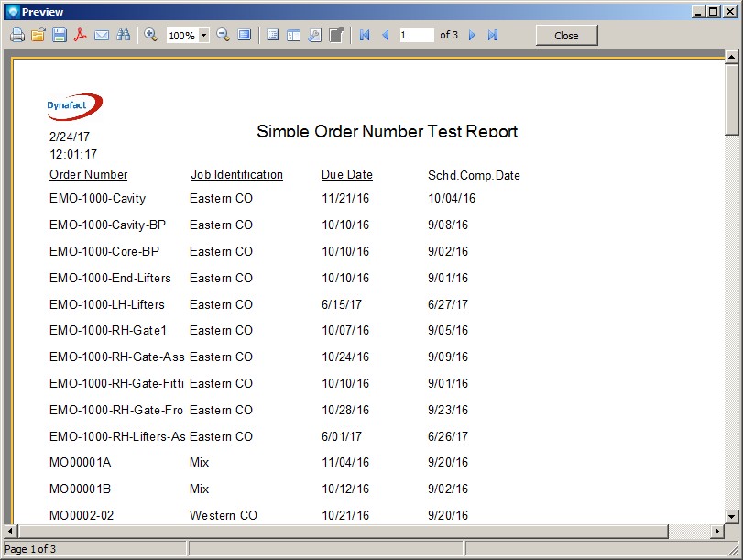Go to the previous page

(x=385, y=35)
